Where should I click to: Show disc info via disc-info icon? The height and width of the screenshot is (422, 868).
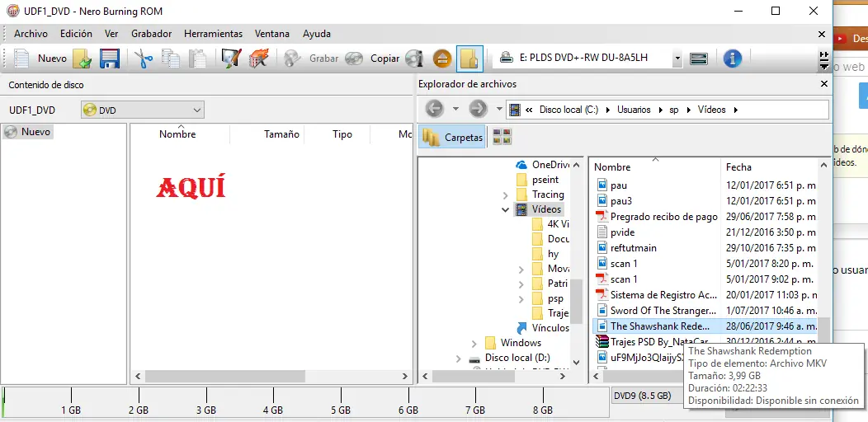click(x=414, y=58)
